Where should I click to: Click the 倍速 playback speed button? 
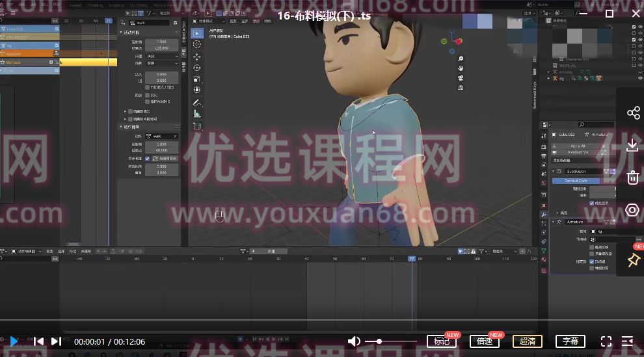click(x=485, y=341)
